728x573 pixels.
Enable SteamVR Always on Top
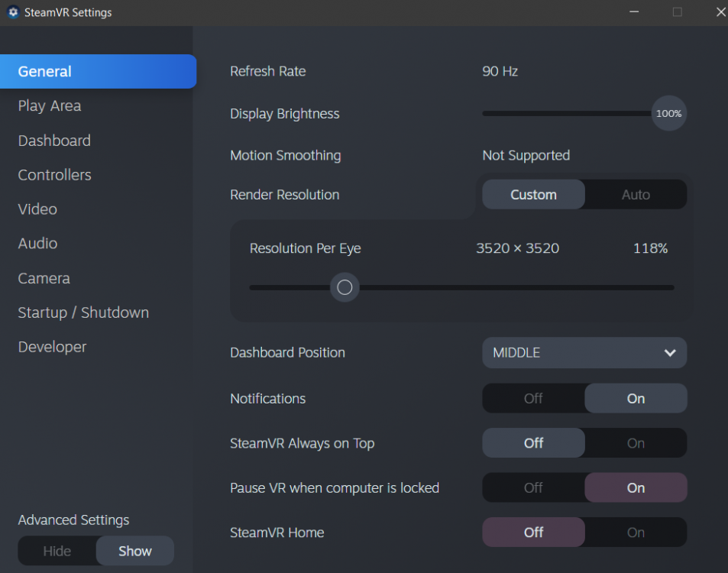(x=636, y=443)
